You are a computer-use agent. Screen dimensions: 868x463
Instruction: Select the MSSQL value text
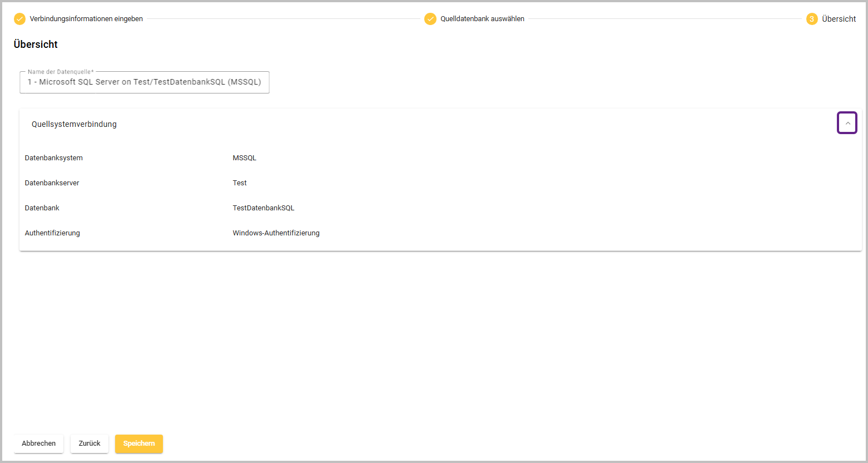tap(244, 158)
